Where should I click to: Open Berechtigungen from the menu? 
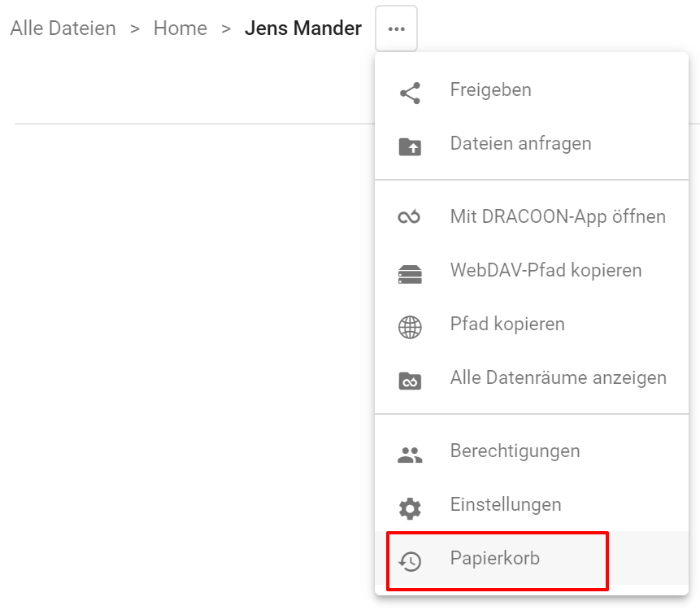tap(531, 451)
